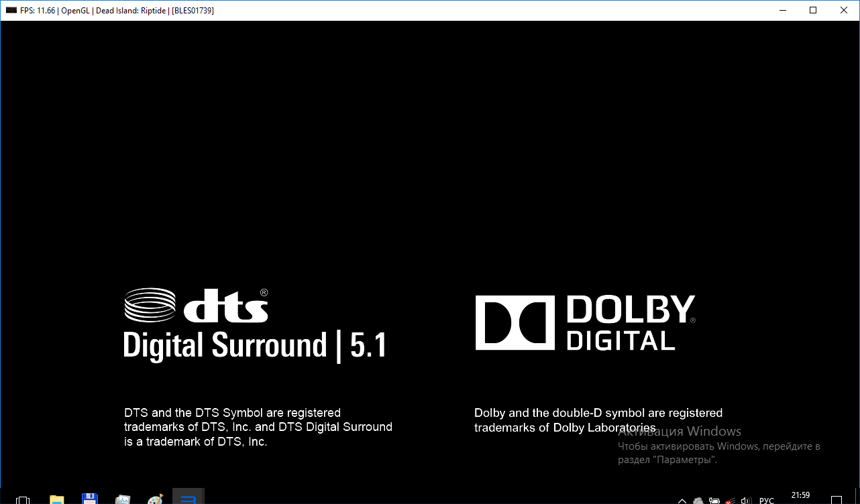Expand hidden system tray icons chevron
The image size is (860, 504).
point(682,501)
